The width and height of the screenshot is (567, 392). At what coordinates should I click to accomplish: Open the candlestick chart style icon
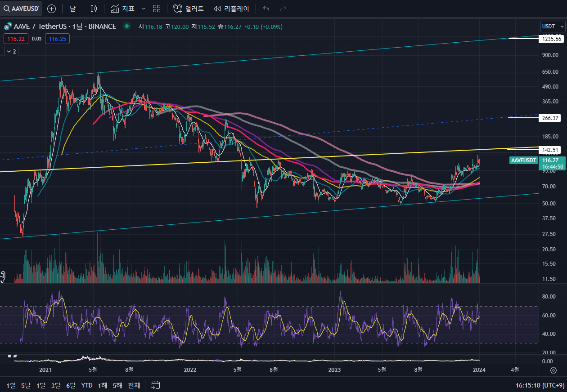tap(94, 9)
